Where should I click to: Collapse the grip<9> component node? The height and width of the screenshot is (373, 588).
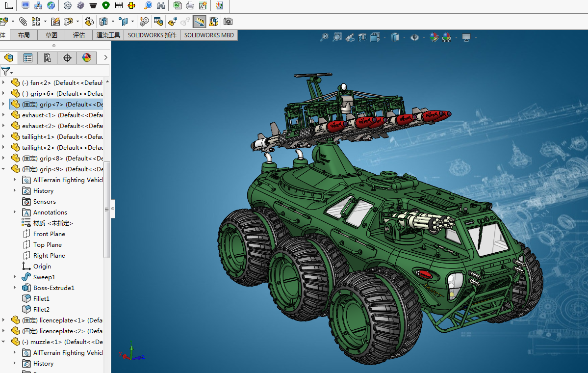click(3, 169)
